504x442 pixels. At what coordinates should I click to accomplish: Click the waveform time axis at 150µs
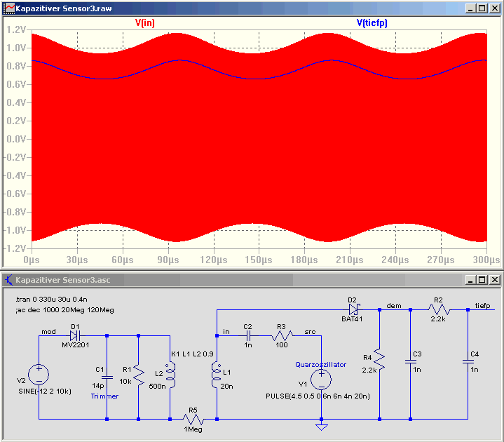point(259,260)
